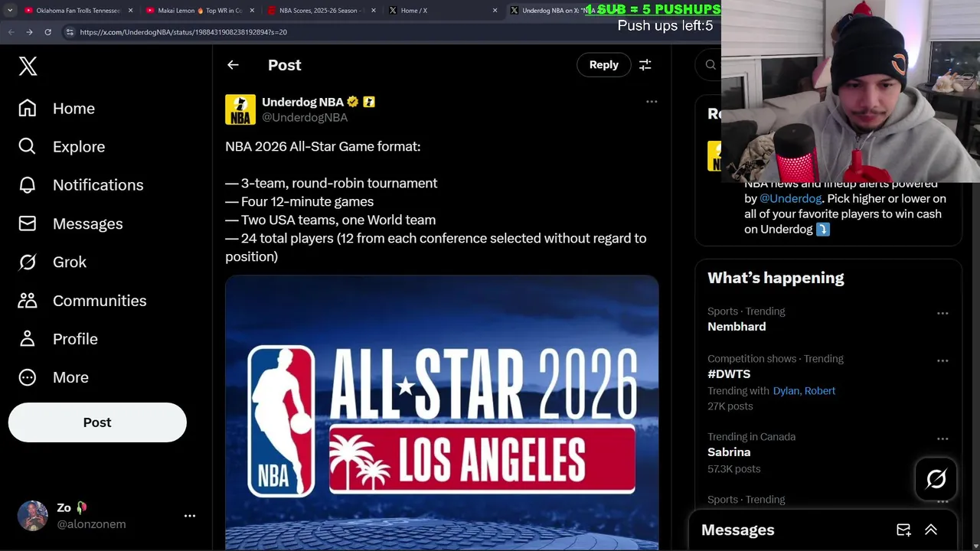This screenshot has width=980, height=551.
Task: Open the three-dot menu on the Sabrina trend
Action: tap(942, 439)
